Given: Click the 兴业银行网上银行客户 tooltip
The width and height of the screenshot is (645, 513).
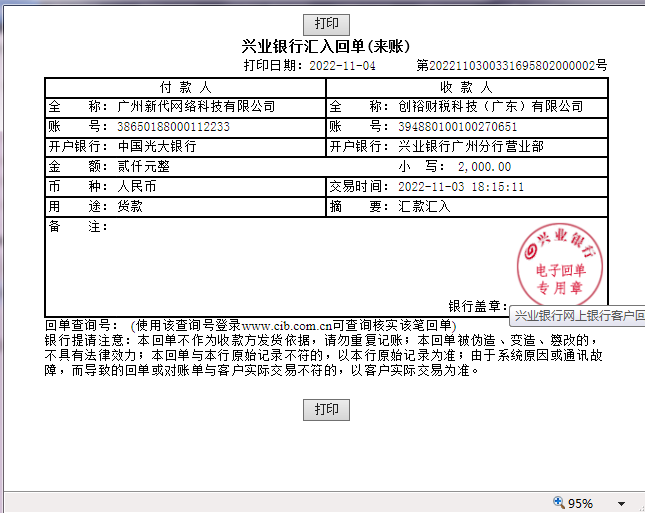Looking at the screenshot, I should pos(577,316).
